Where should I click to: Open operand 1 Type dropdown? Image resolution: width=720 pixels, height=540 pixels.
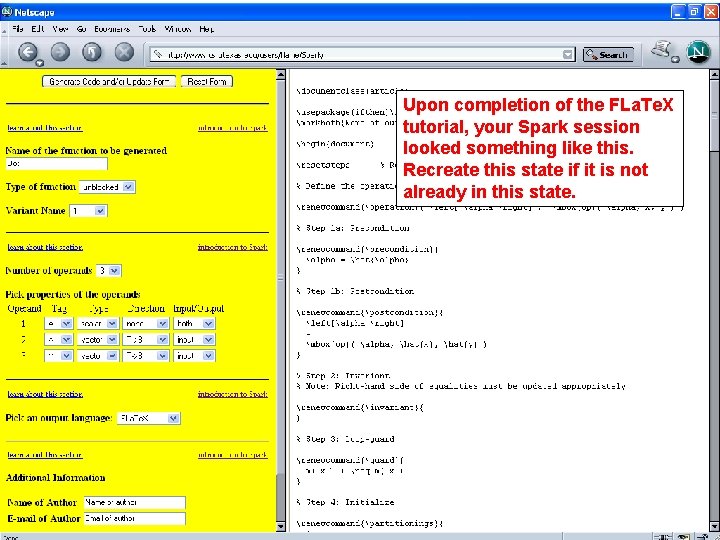click(98, 323)
